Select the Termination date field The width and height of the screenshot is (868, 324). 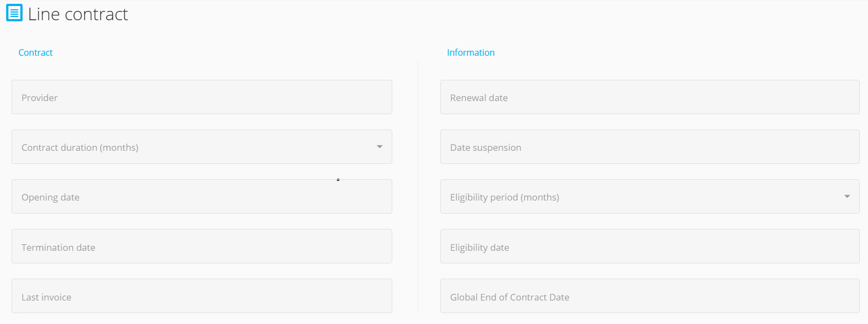click(x=202, y=246)
